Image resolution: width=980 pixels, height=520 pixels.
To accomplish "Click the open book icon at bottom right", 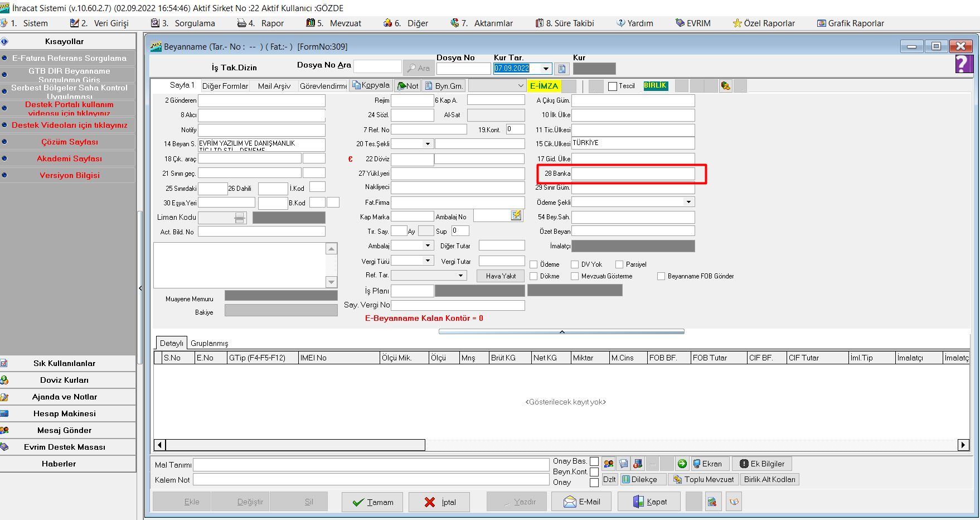I will tap(734, 502).
